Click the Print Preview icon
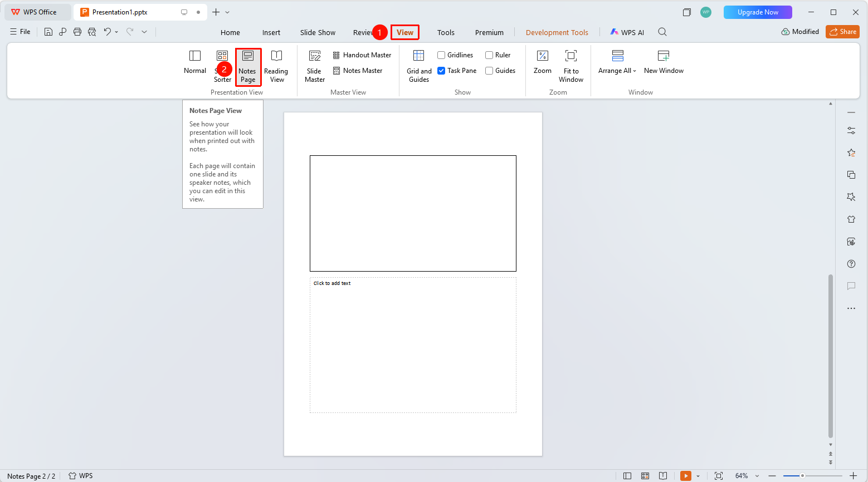Viewport: 868px width, 482px height. tap(92, 32)
